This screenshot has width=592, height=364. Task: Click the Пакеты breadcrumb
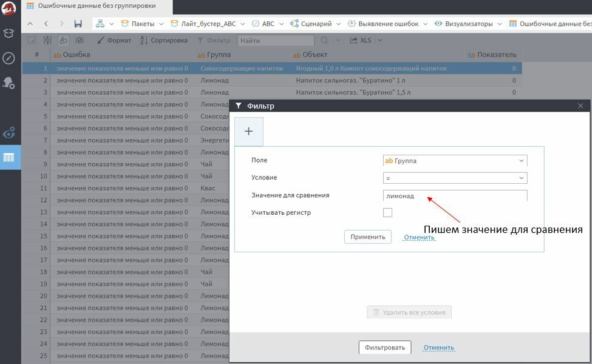click(138, 24)
